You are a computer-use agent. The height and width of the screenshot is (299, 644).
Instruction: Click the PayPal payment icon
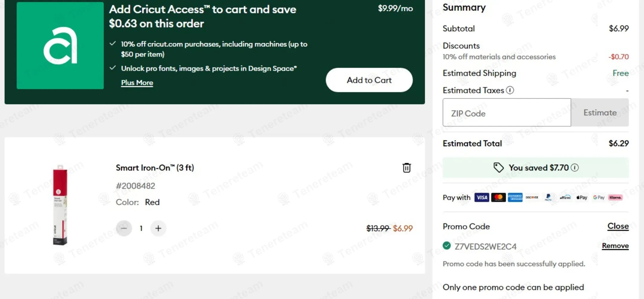(548, 197)
